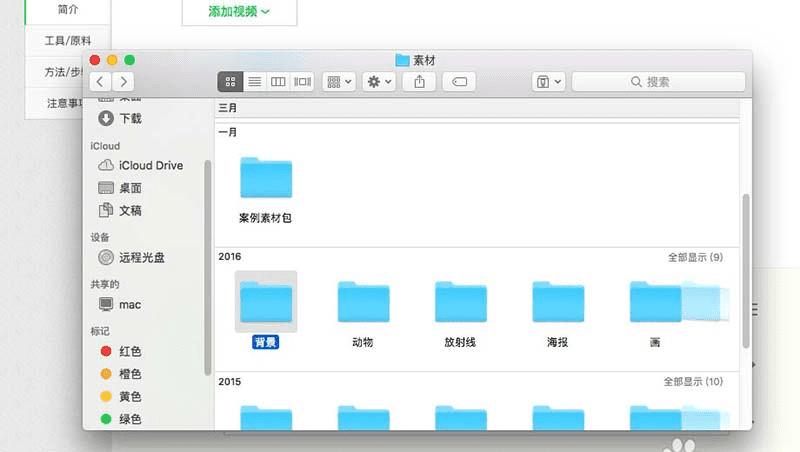
Task: Select the 工具/原料 tab on webpage
Action: pos(68,41)
